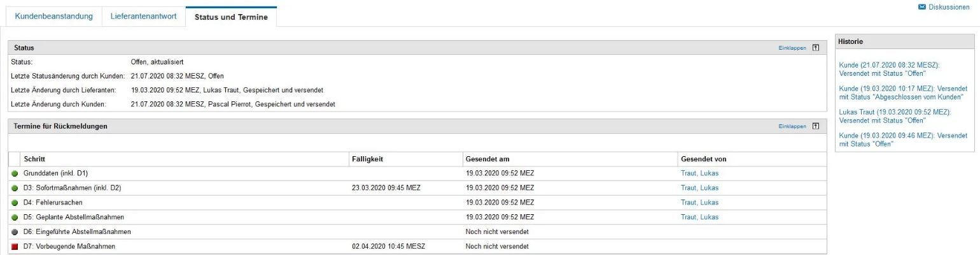
Task: Collapse Termine für Rückmeldungen via Einklappen
Action: pos(792,126)
